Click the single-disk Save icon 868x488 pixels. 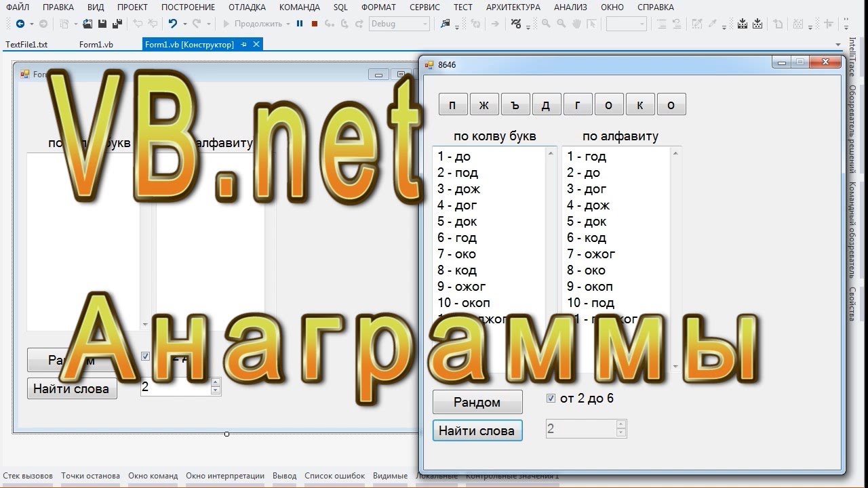[102, 24]
